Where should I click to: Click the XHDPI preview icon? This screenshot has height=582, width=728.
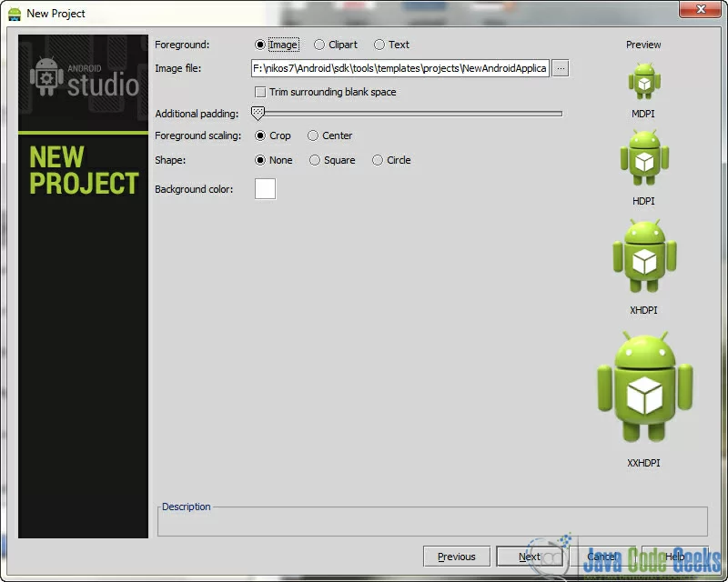click(x=644, y=256)
